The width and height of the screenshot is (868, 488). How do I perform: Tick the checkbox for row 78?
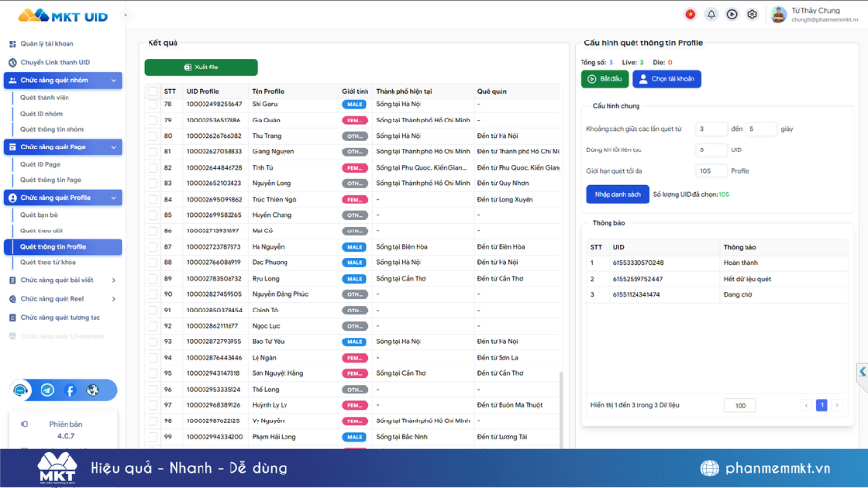click(152, 104)
